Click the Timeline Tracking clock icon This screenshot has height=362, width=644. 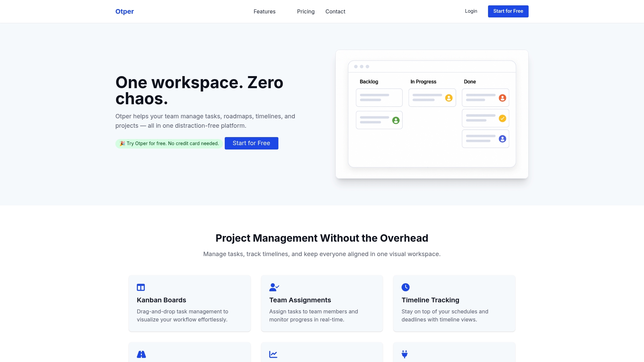(406, 287)
